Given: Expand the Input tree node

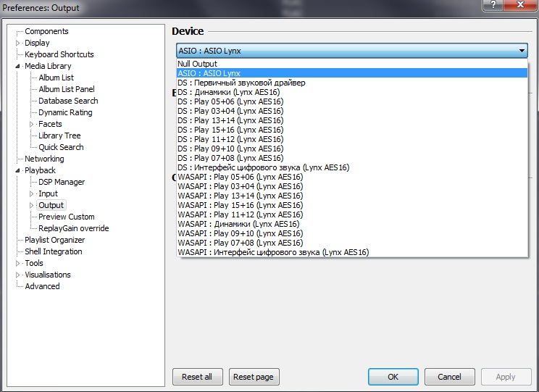Looking at the screenshot, I should click(32, 194).
